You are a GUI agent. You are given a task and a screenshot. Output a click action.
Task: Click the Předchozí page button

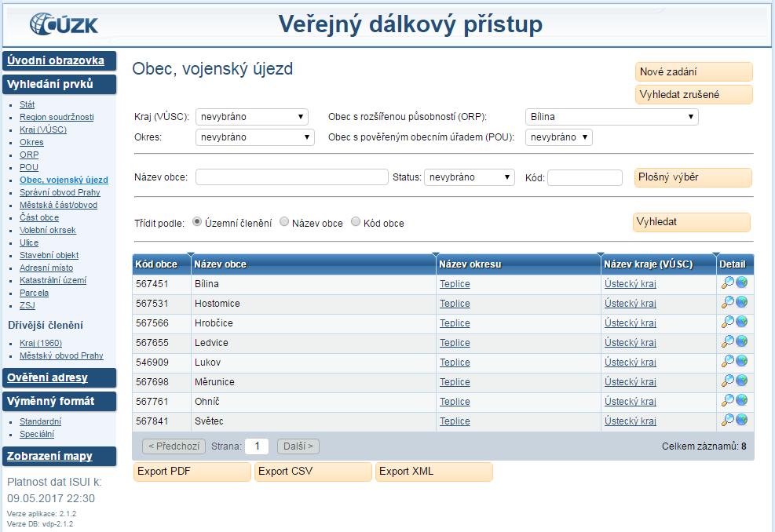174,446
